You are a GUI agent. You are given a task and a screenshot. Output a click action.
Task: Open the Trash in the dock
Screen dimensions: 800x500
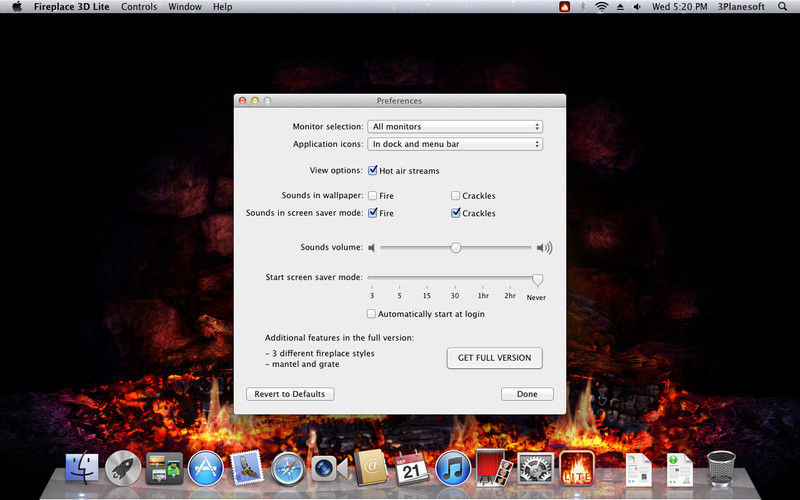click(721, 468)
